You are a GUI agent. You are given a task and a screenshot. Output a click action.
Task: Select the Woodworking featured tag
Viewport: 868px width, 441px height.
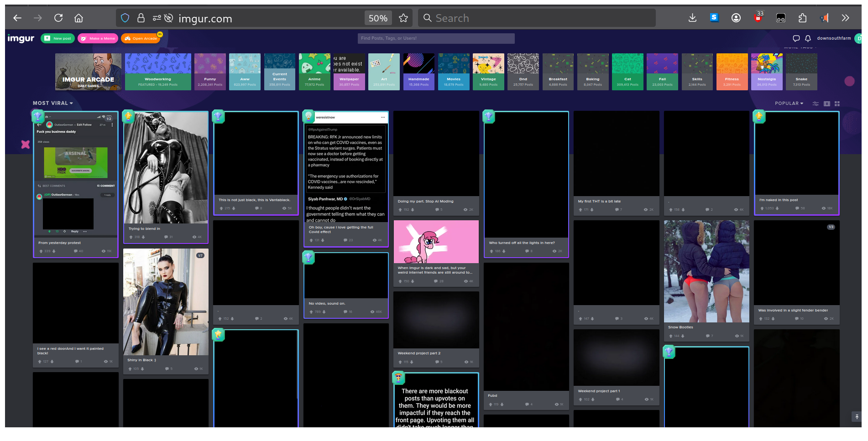tap(158, 72)
